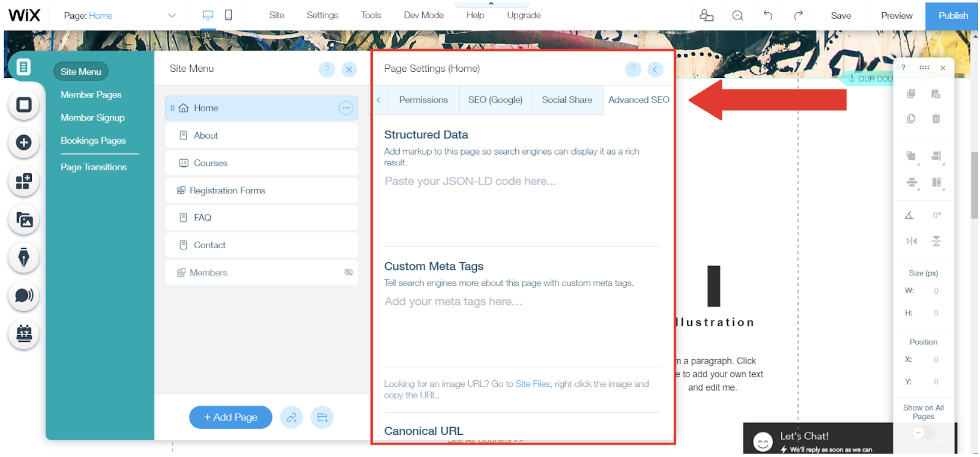980x457 pixels.
Task: Open the Dev Mode menu
Action: pos(424,15)
